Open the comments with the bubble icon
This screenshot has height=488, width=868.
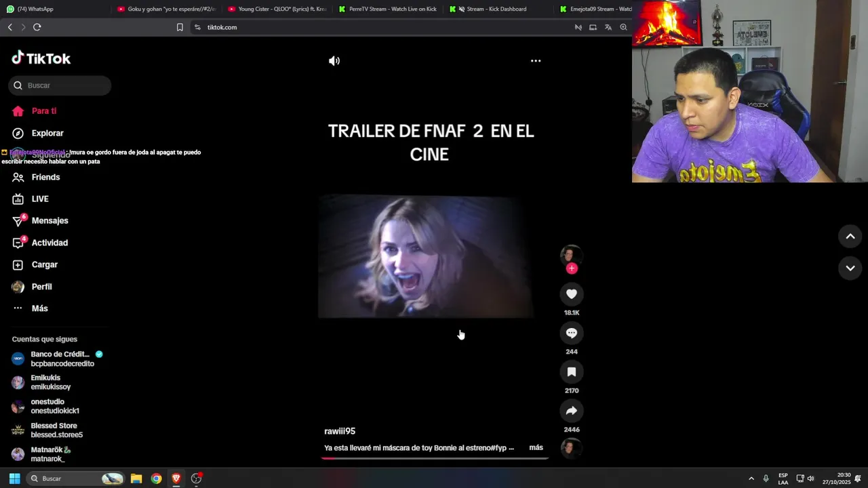pos(572,333)
